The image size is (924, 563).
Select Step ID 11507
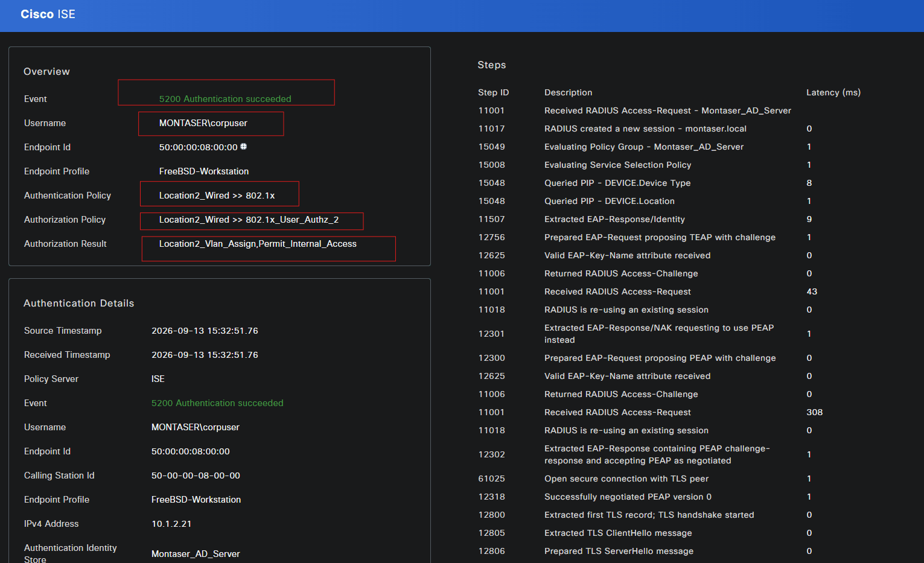491,219
